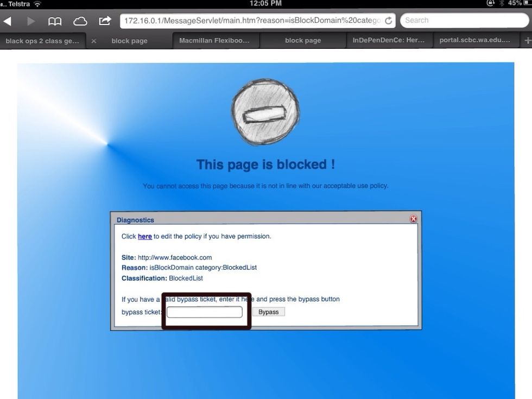Go back to the previous page

tap(8, 20)
